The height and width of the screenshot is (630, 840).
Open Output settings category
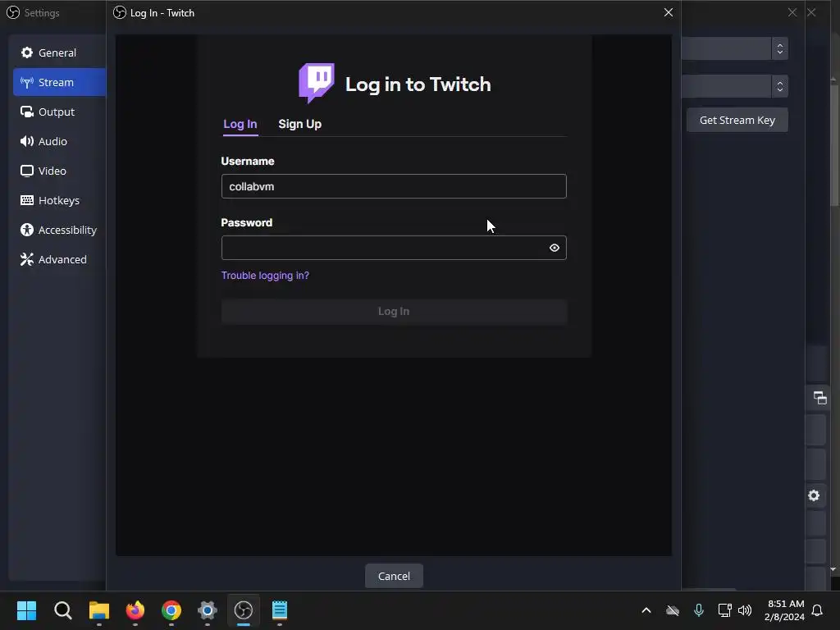click(59, 112)
